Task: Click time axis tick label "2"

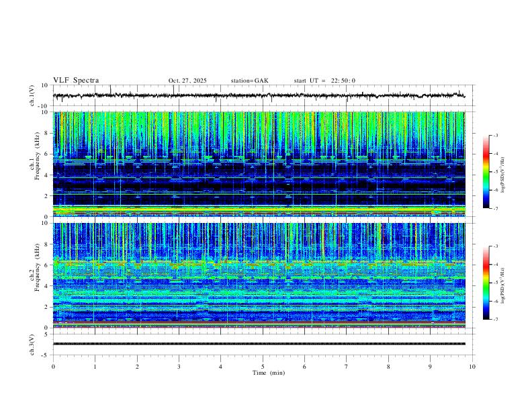Action: pos(137,367)
